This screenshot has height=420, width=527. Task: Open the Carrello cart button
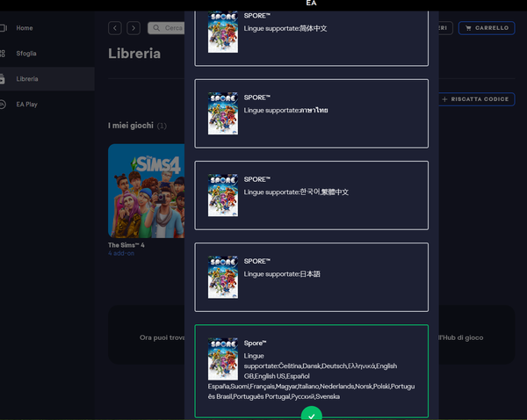pos(487,28)
